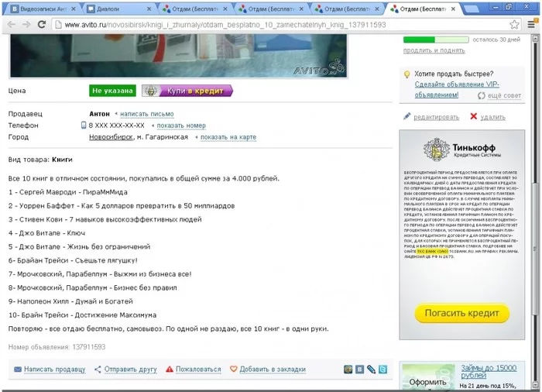Click Пожаловаться link
The image size is (542, 392).
click(198, 370)
